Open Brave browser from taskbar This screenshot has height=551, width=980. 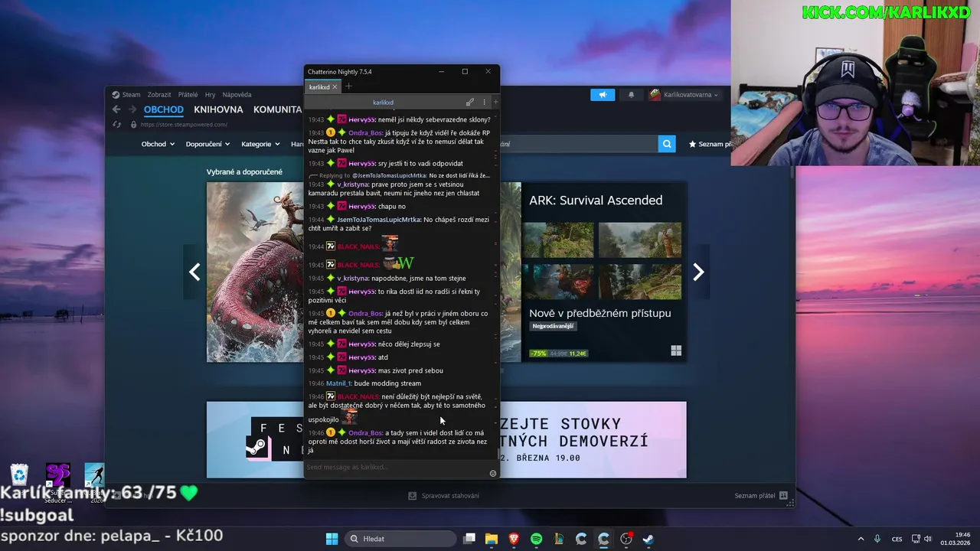[514, 539]
